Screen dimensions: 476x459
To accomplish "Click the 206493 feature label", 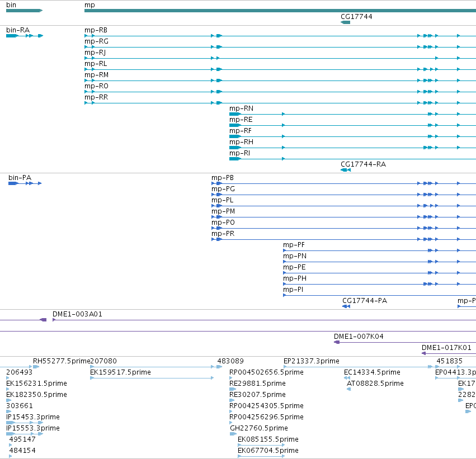I will (19, 372).
